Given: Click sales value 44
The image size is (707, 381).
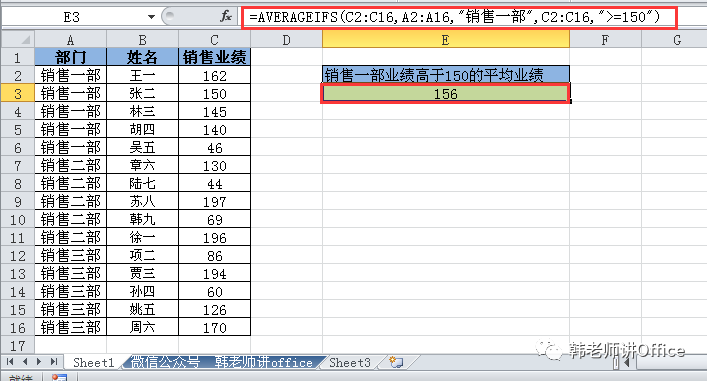Looking at the screenshot, I should 215,184.
